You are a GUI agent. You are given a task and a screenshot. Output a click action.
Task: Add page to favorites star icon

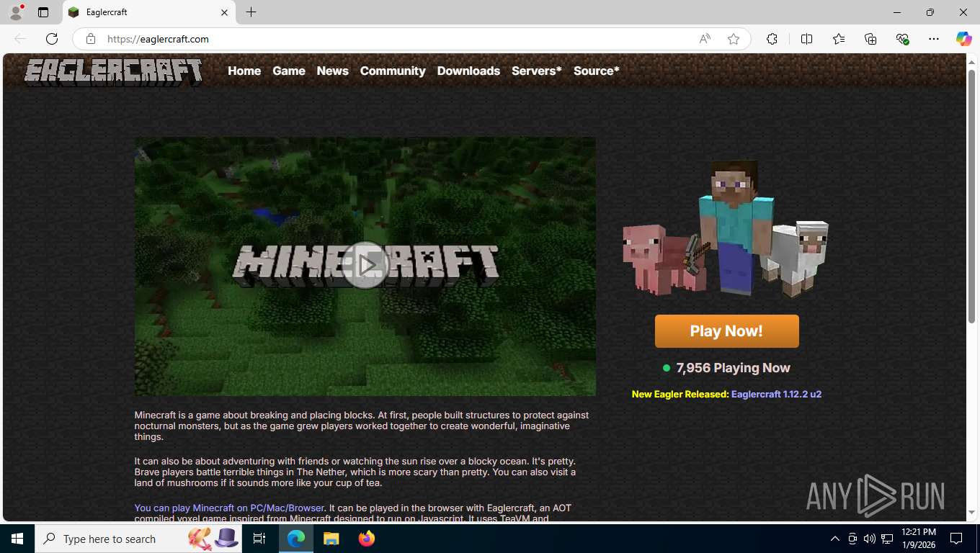click(734, 39)
